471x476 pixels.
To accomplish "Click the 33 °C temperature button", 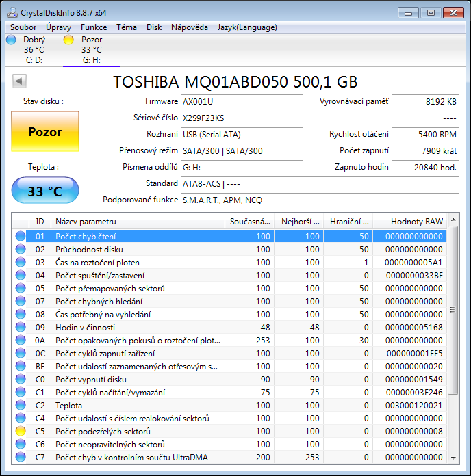I will coord(45,191).
